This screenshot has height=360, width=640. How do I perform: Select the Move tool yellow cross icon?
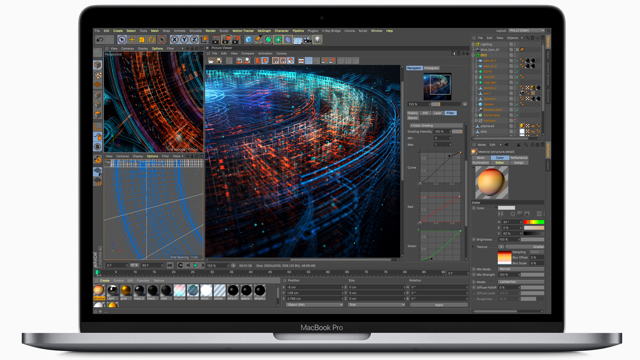(132, 40)
